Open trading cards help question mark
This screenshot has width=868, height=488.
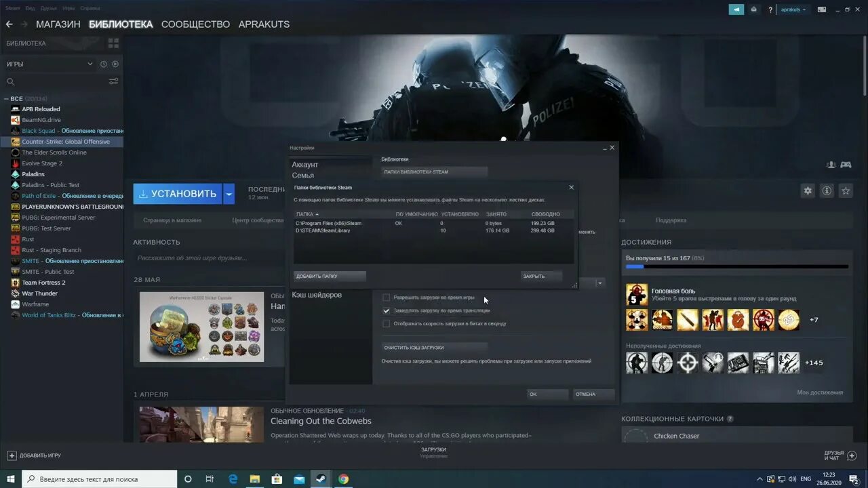tap(730, 419)
